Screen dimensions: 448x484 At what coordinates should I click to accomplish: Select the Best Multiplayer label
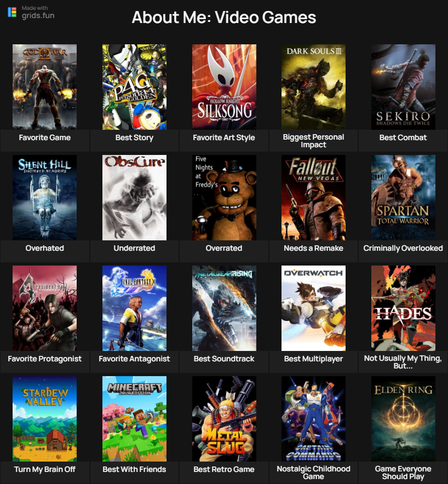tap(313, 359)
